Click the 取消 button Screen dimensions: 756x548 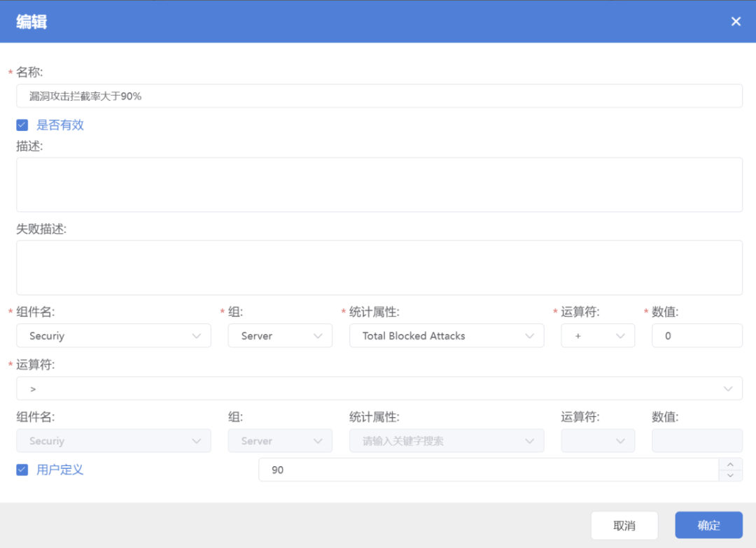(624, 526)
